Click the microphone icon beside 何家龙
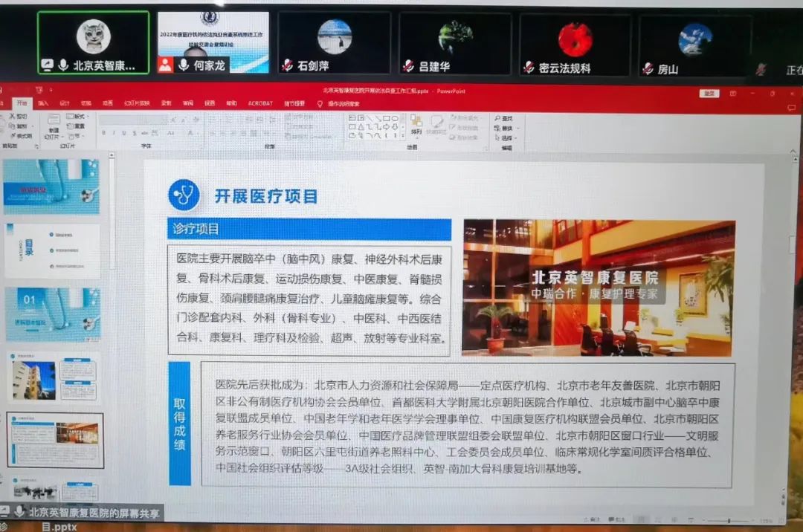Screen dimensions: 803x532 point(184,65)
